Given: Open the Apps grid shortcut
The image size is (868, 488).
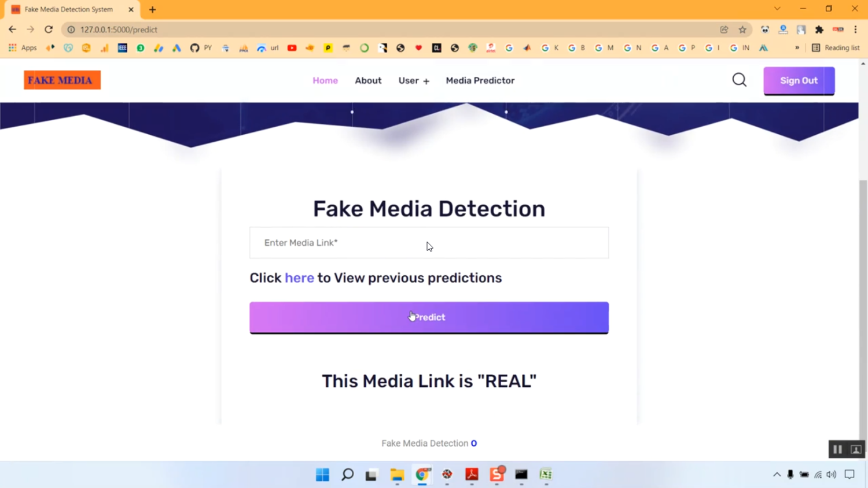Looking at the screenshot, I should pos(23,48).
